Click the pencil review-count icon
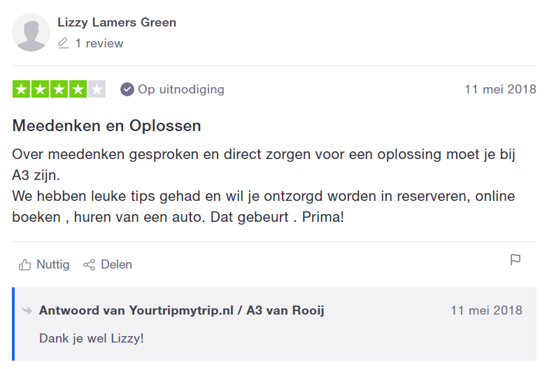 pyautogui.click(x=63, y=43)
